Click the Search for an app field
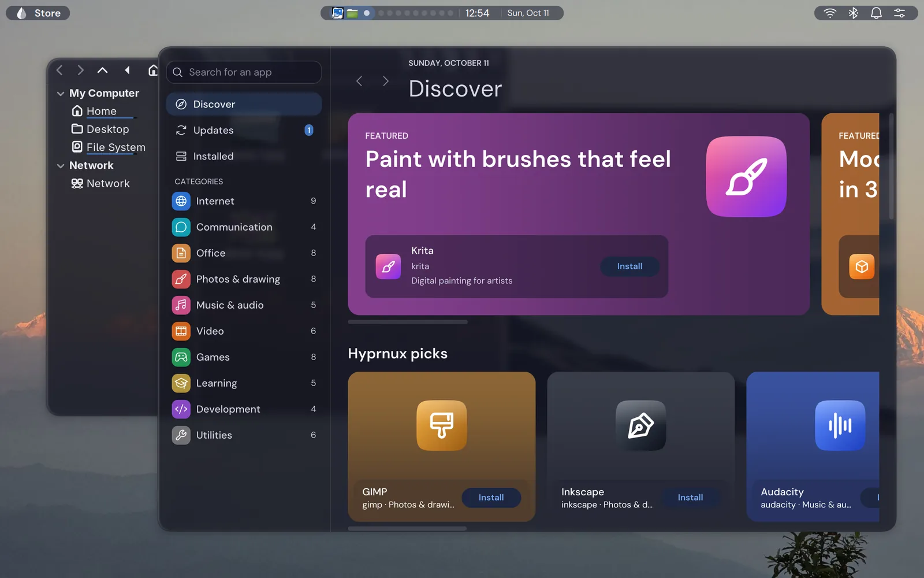Viewport: 924px width, 578px height. pos(244,72)
